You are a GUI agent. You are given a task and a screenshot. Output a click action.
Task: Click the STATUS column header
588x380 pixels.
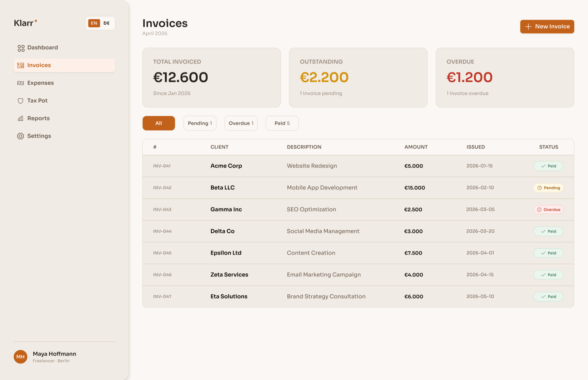pyautogui.click(x=548, y=147)
